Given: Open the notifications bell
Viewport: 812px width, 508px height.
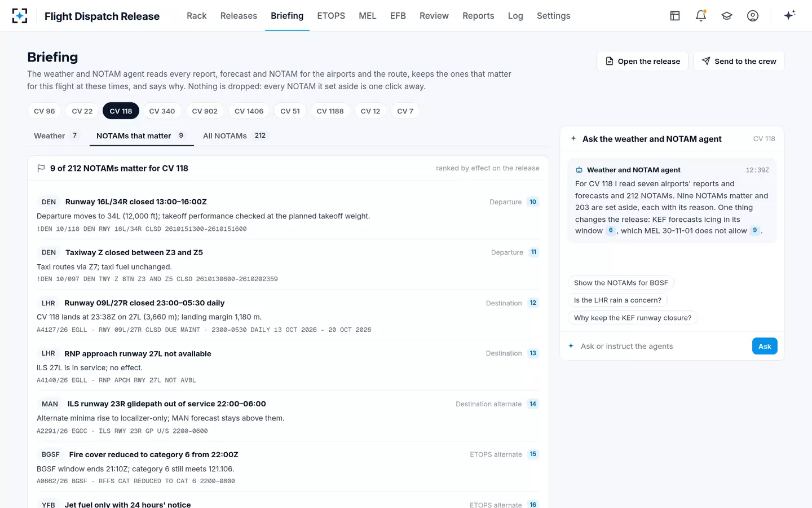Looking at the screenshot, I should click(701, 16).
